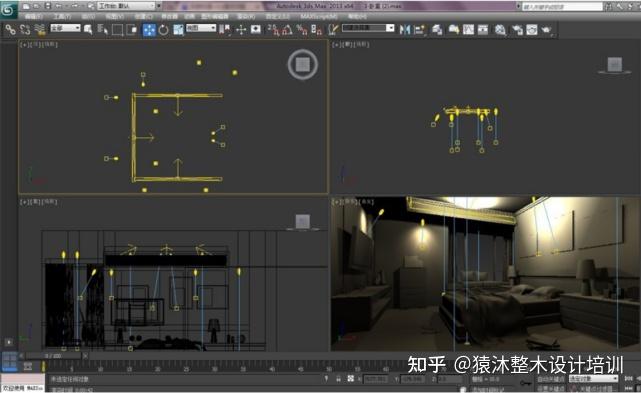Open the Schematic View
This screenshot has width=641, height=393.
(x=483, y=29)
